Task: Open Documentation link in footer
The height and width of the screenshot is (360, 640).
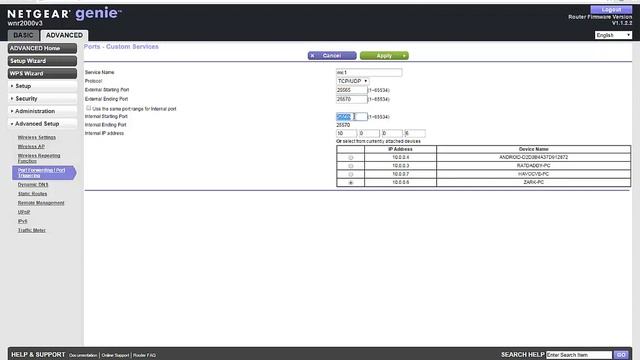Action: pyautogui.click(x=83, y=356)
